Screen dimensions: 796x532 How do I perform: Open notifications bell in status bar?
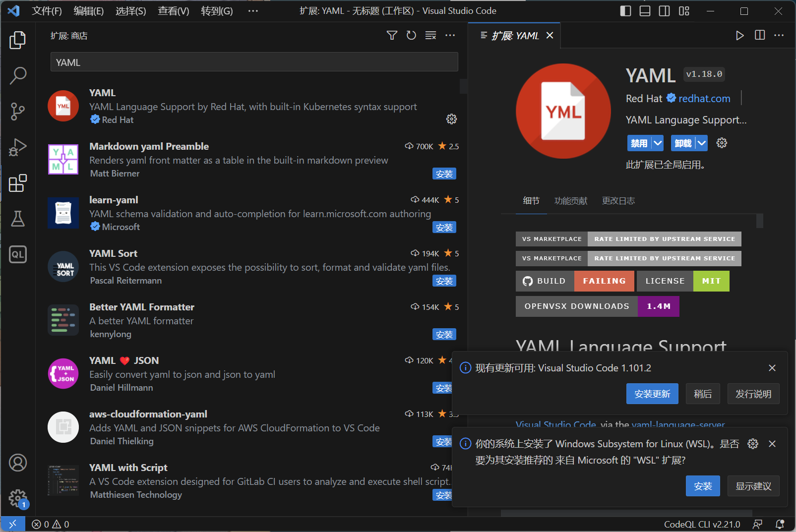pos(780,524)
